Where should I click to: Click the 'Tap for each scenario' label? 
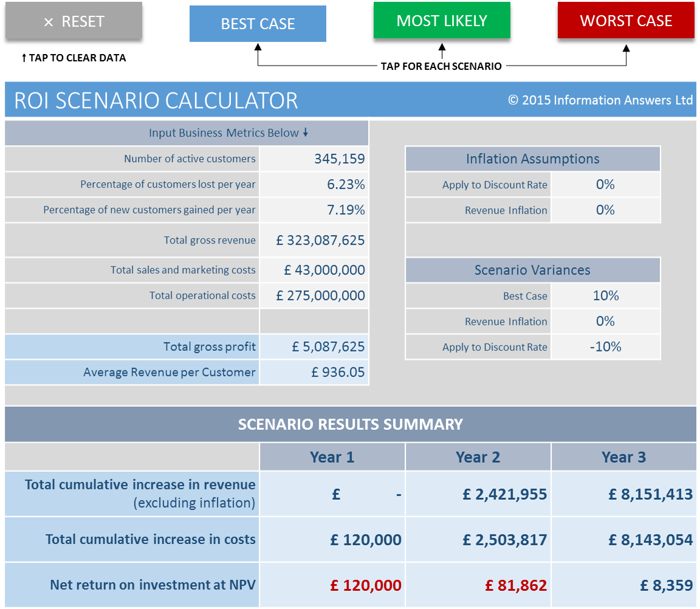click(x=441, y=66)
